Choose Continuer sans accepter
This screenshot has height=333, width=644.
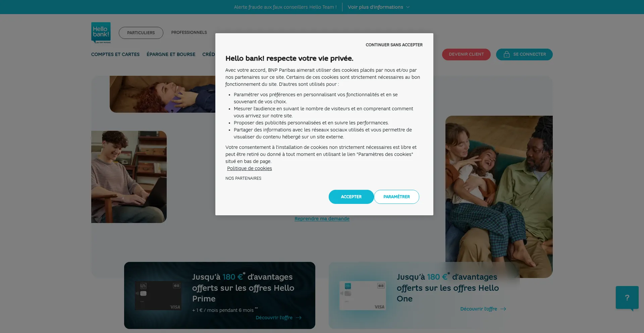point(394,45)
